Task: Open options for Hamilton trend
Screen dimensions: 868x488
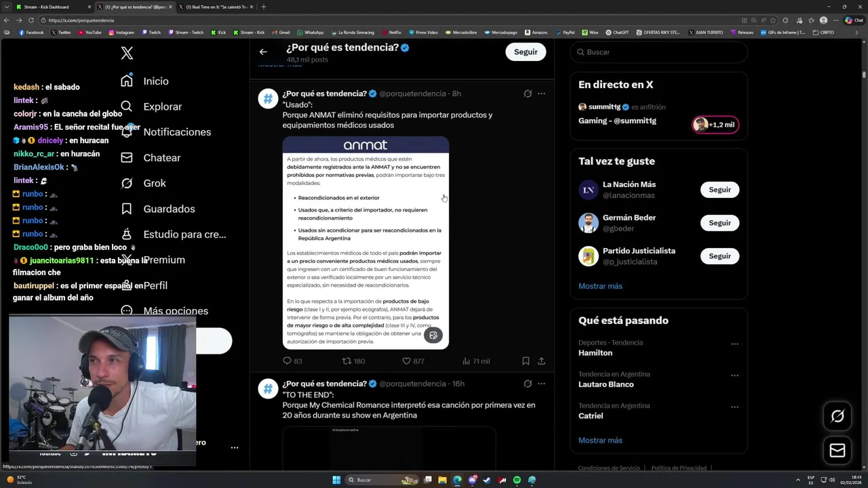Action: coord(734,344)
